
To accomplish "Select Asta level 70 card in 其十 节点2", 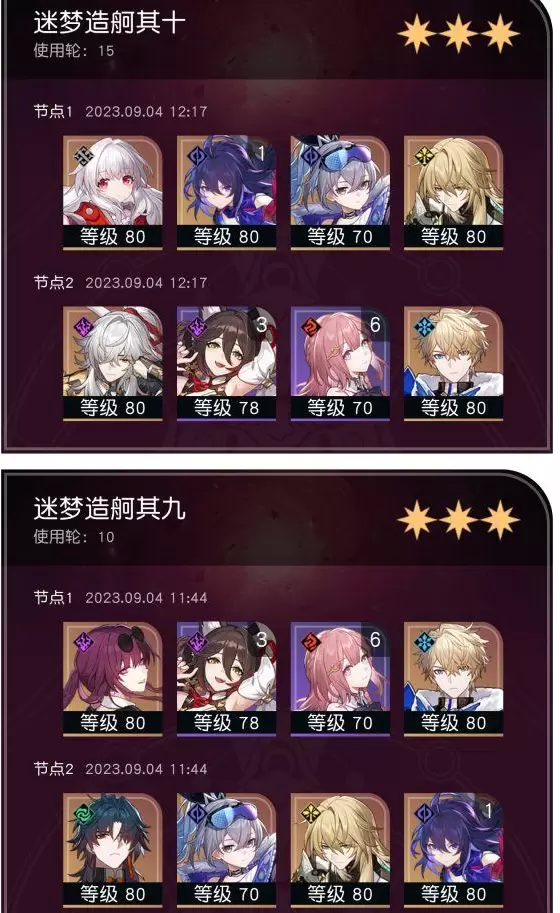I will click(x=340, y=364).
